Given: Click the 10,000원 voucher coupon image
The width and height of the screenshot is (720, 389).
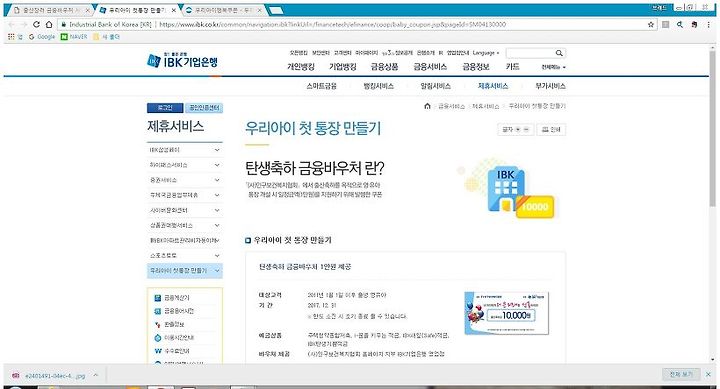Looking at the screenshot, I should click(x=506, y=313).
